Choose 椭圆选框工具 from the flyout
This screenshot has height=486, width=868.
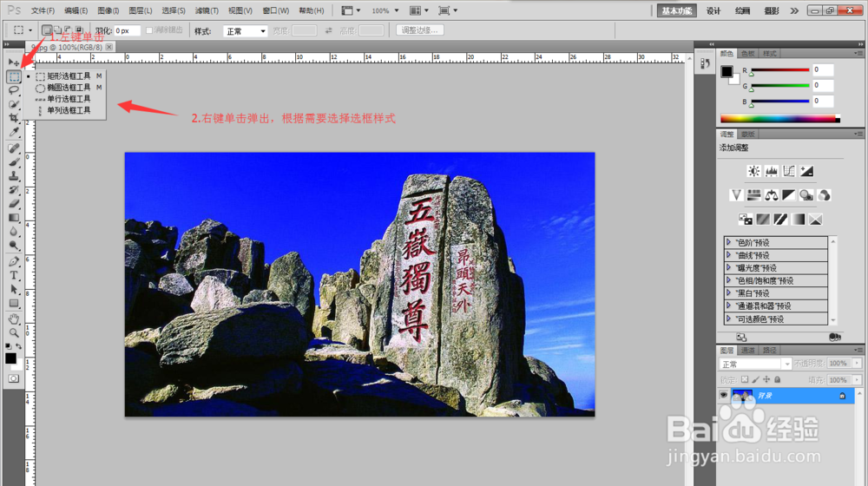click(69, 88)
